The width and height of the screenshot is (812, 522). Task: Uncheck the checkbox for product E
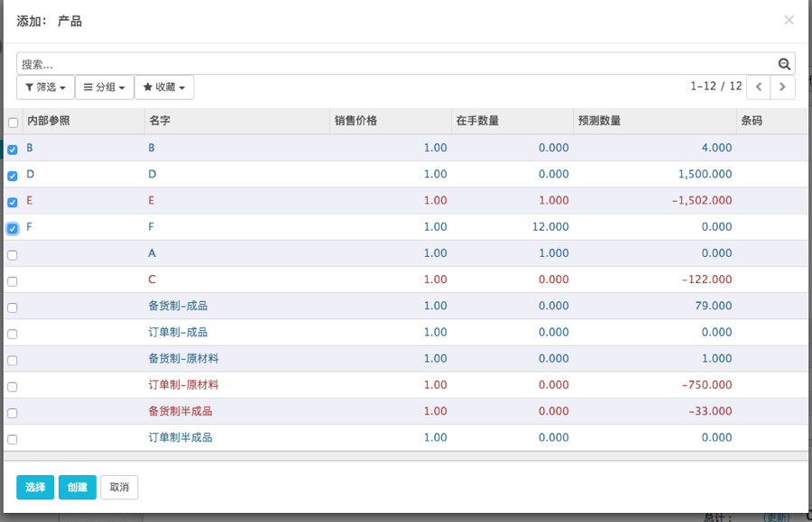(13, 202)
